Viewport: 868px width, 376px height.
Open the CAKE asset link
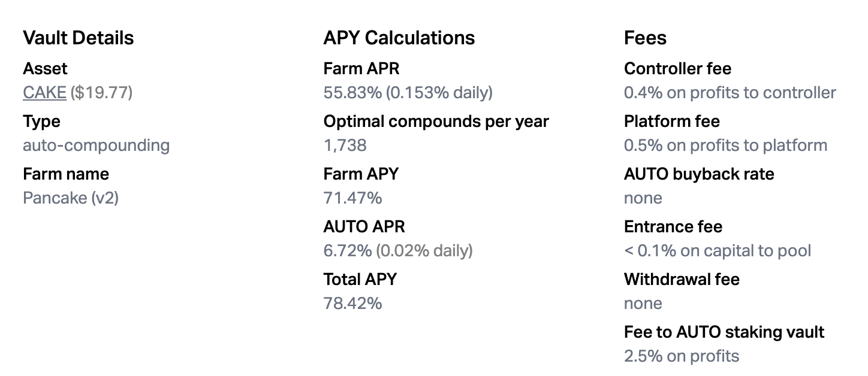tap(44, 93)
